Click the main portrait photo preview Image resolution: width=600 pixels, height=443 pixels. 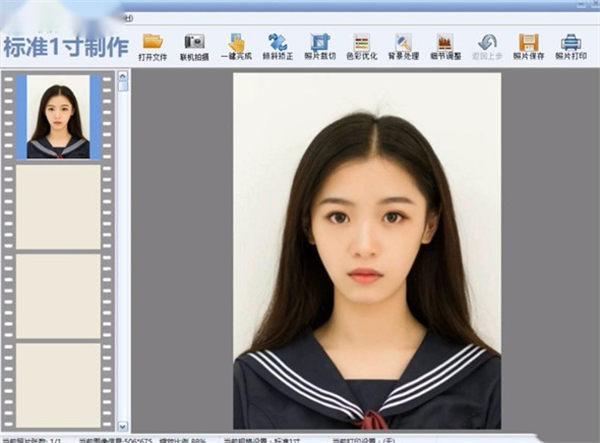(x=367, y=250)
